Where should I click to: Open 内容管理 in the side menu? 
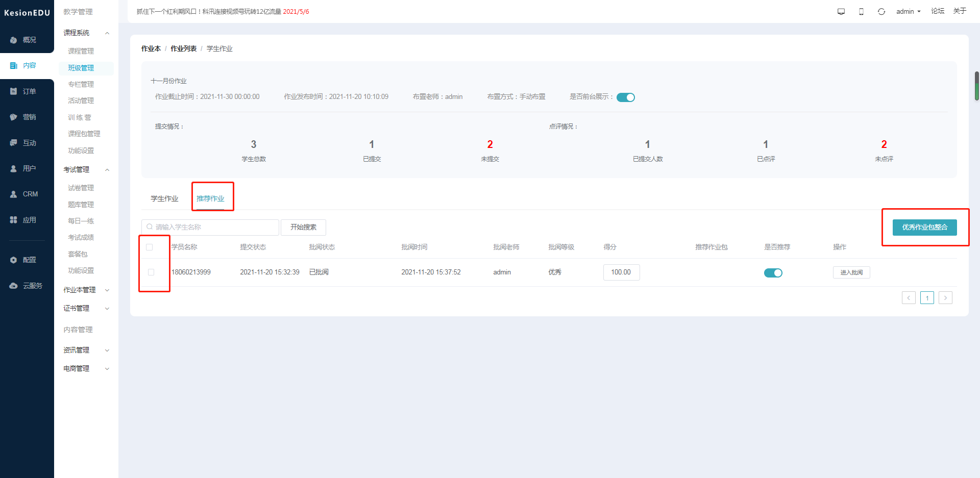78,330
